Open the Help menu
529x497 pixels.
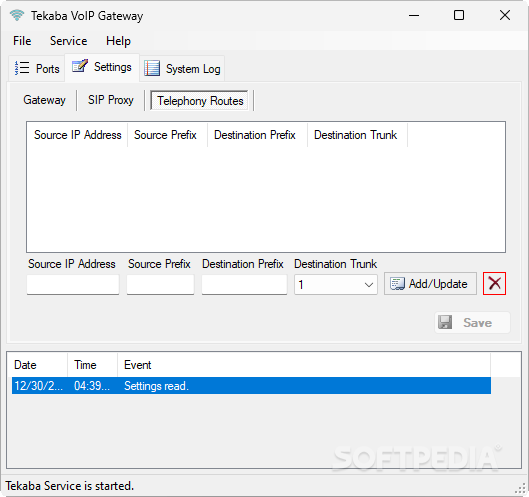coord(118,41)
